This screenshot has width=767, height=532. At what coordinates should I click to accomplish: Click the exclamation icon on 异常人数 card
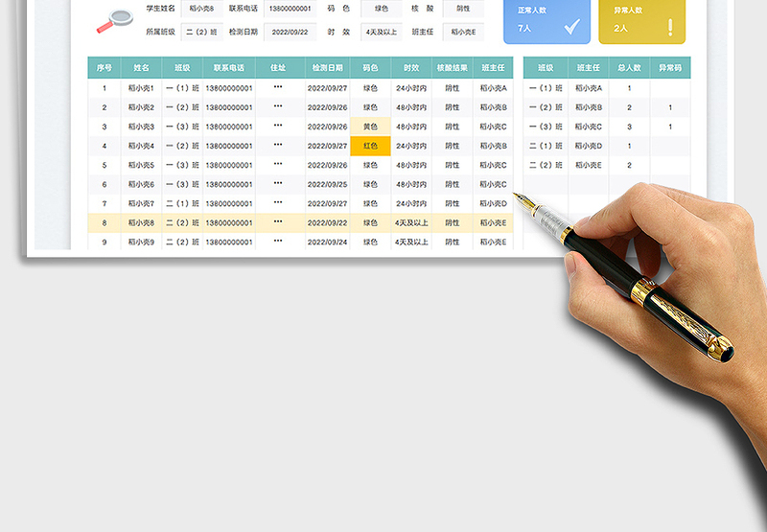pos(669,27)
